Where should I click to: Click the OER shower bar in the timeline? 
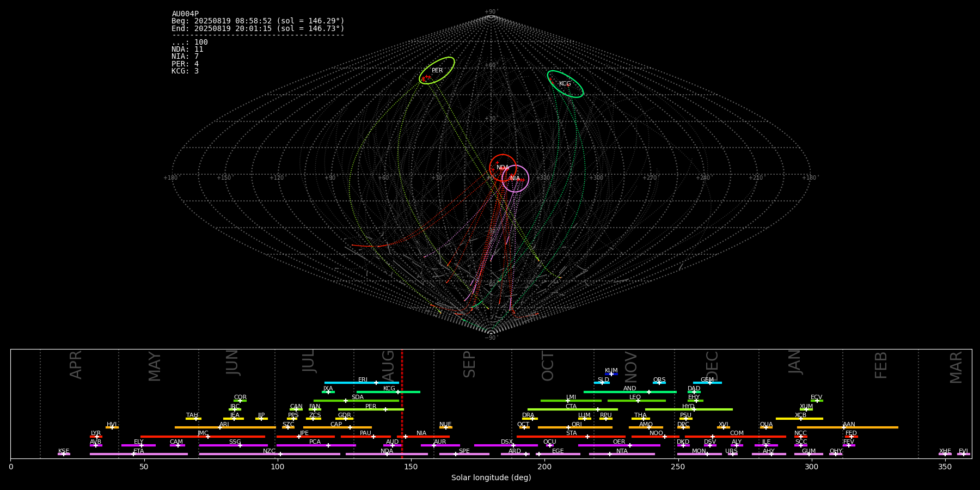click(619, 445)
